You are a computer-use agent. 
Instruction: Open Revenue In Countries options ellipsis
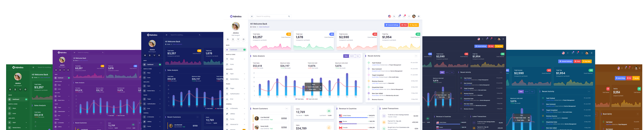point(373,109)
